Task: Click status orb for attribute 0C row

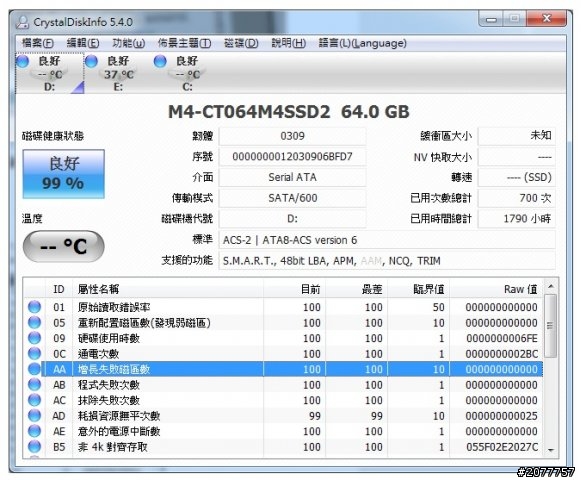Action: [x=34, y=354]
